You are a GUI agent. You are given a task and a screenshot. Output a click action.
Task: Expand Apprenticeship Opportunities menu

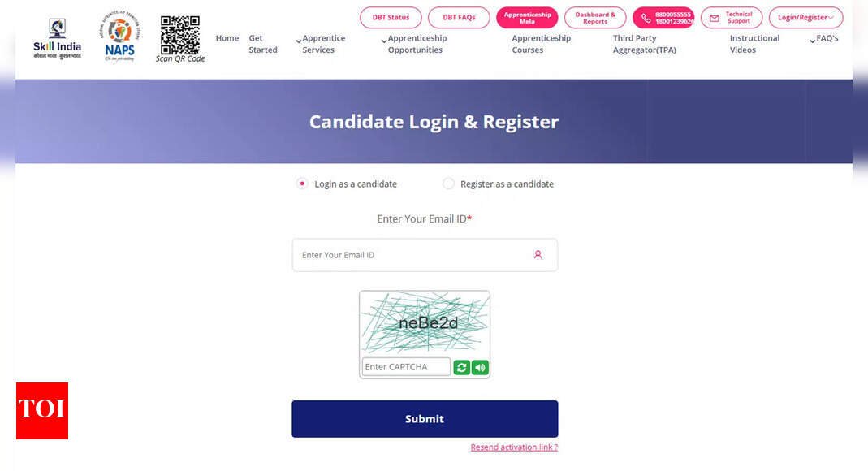414,44
